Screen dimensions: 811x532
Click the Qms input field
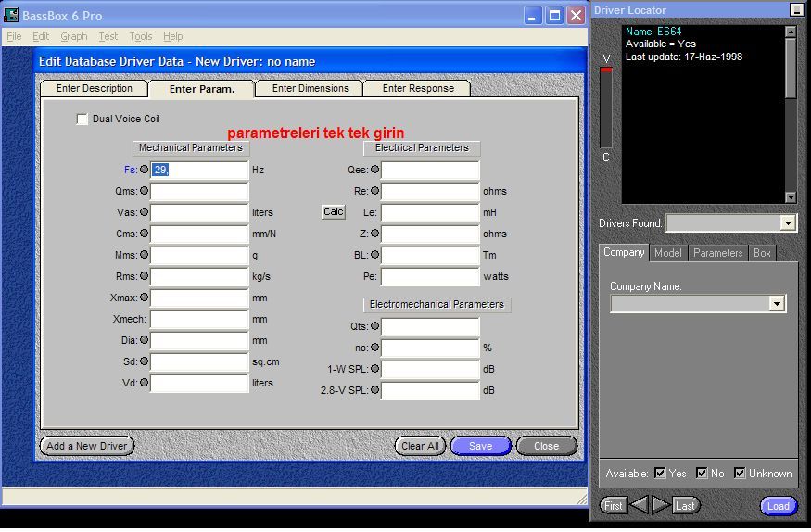(199, 191)
